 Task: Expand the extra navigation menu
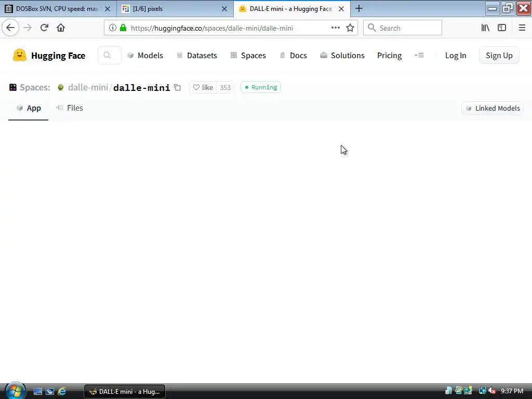point(419,55)
